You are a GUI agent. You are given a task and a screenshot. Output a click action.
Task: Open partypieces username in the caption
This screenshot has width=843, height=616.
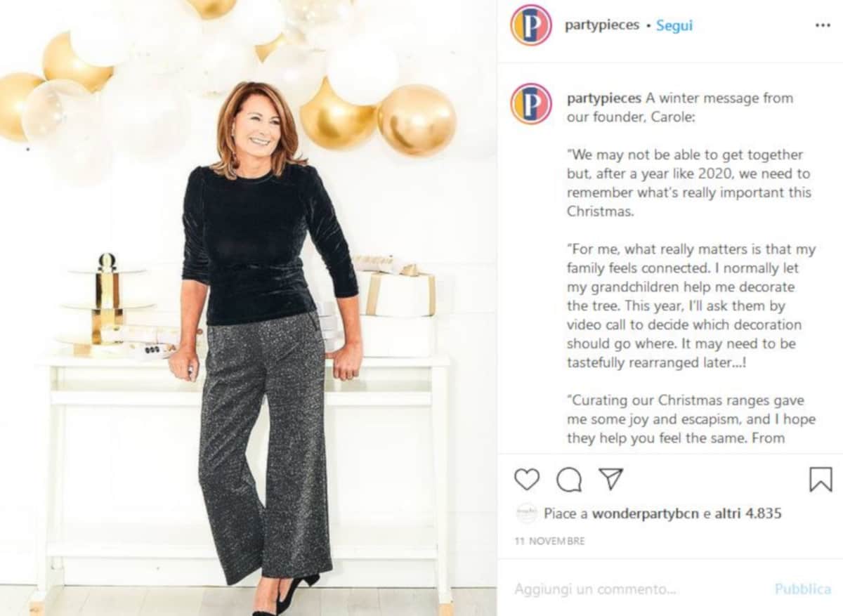tap(603, 98)
